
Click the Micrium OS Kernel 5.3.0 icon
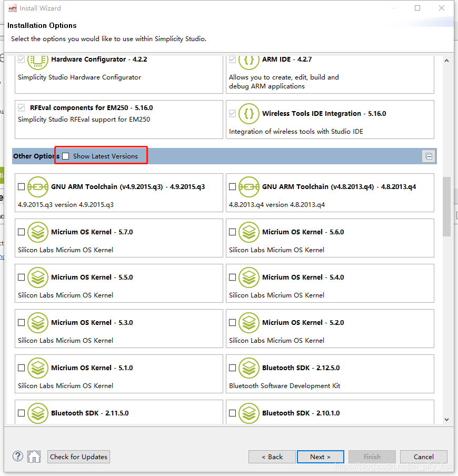(37, 323)
